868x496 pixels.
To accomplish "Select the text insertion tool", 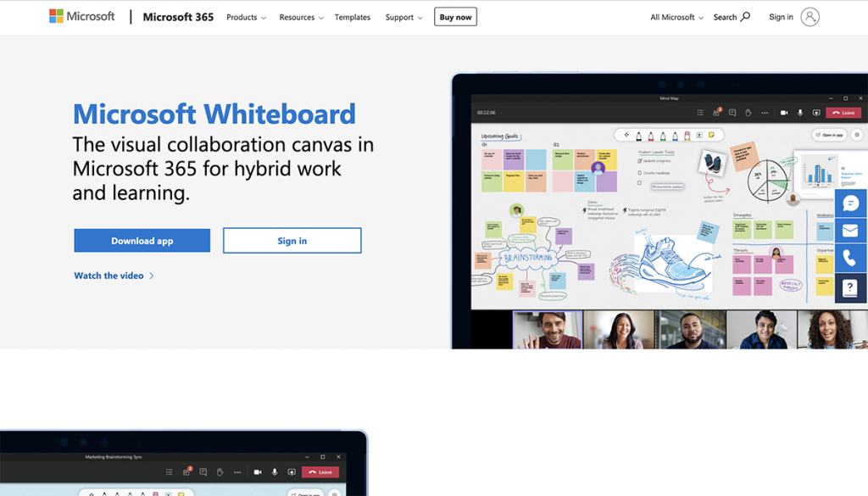I will point(699,135).
